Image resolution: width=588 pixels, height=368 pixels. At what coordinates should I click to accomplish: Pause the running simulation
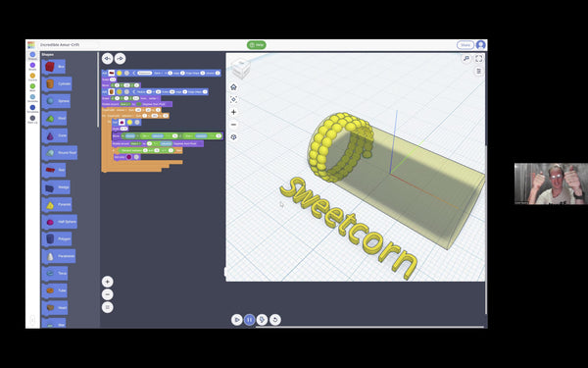249,320
